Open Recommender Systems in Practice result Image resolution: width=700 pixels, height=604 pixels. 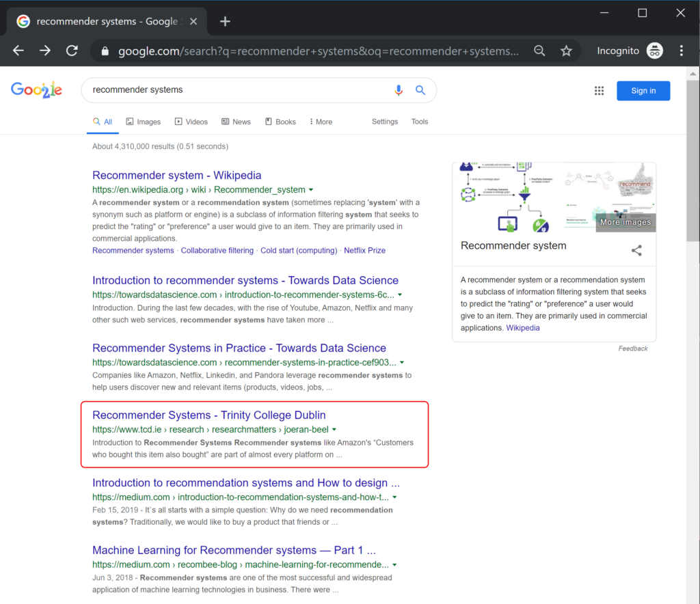point(239,348)
